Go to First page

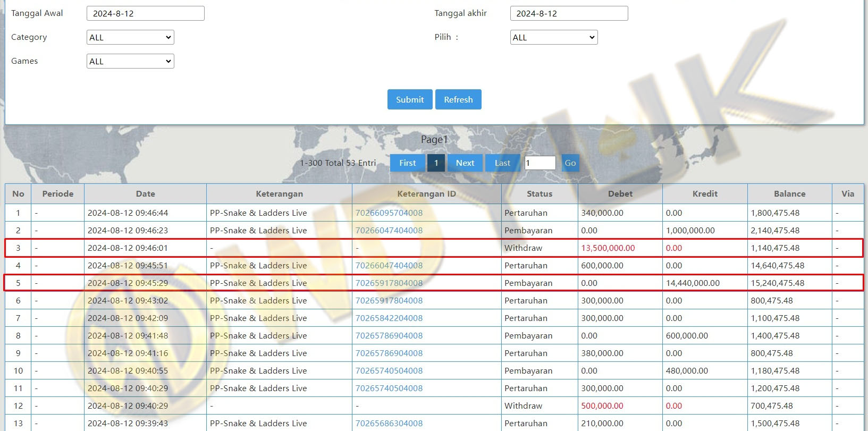[408, 163]
